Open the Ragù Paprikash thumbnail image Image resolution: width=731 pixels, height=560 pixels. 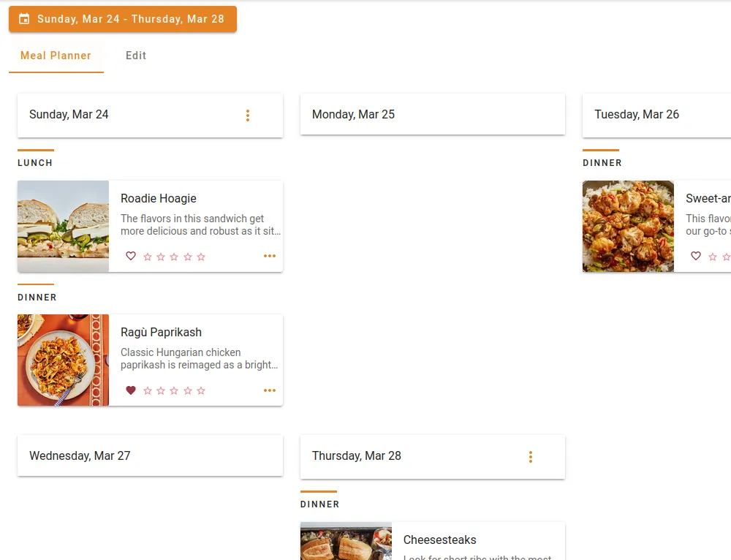(x=63, y=360)
